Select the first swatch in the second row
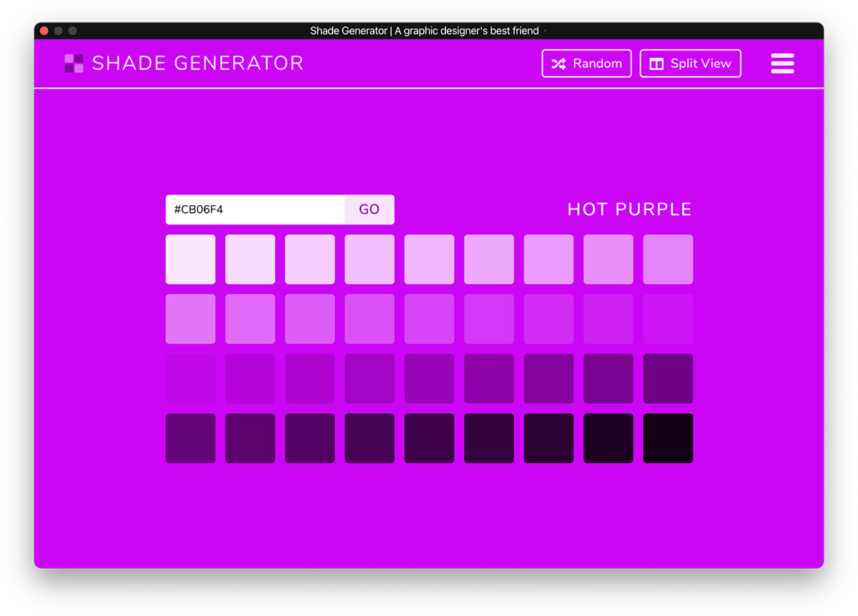 190,319
